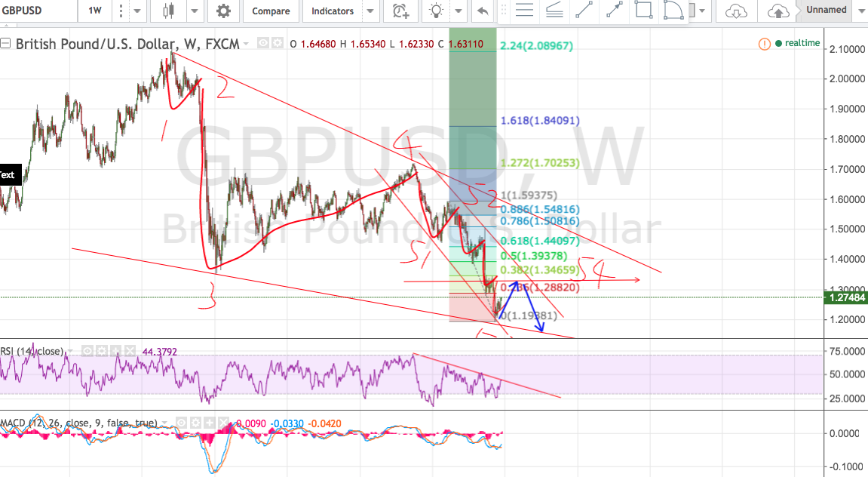The width and height of the screenshot is (868, 477).
Task: Grab the favorites drawing toolbar drag handle
Action: click(504, 10)
